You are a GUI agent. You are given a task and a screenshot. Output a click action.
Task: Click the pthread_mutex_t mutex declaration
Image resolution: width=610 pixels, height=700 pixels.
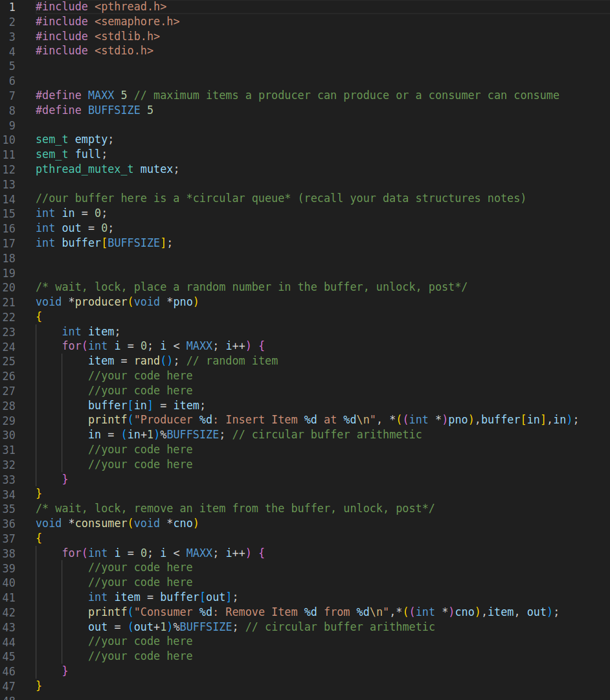tap(107, 168)
